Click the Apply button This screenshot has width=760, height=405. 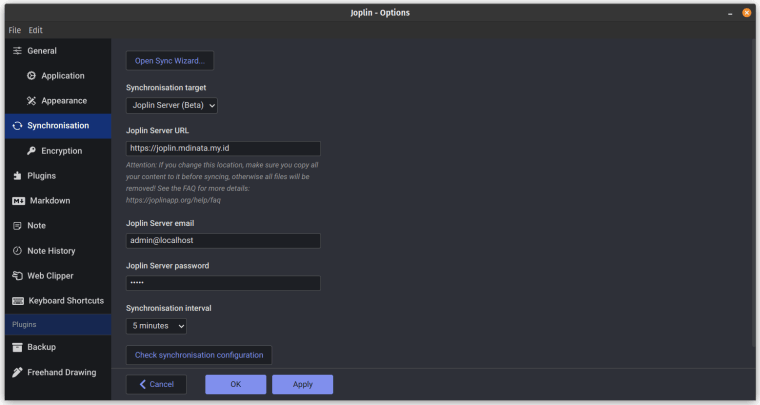point(302,385)
